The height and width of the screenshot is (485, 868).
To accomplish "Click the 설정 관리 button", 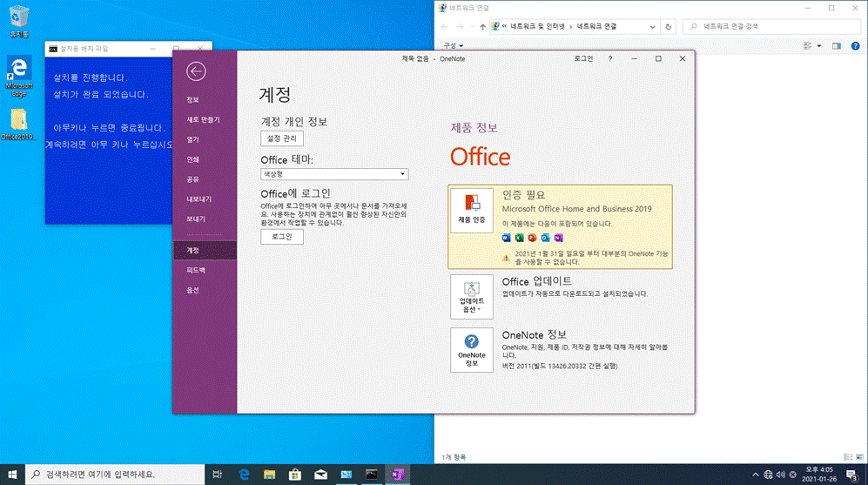I will pyautogui.click(x=282, y=138).
